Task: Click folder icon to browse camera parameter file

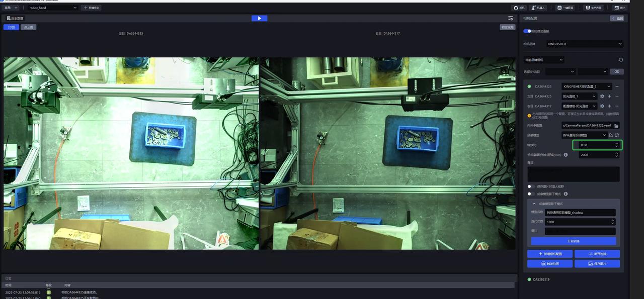Action: (617, 126)
